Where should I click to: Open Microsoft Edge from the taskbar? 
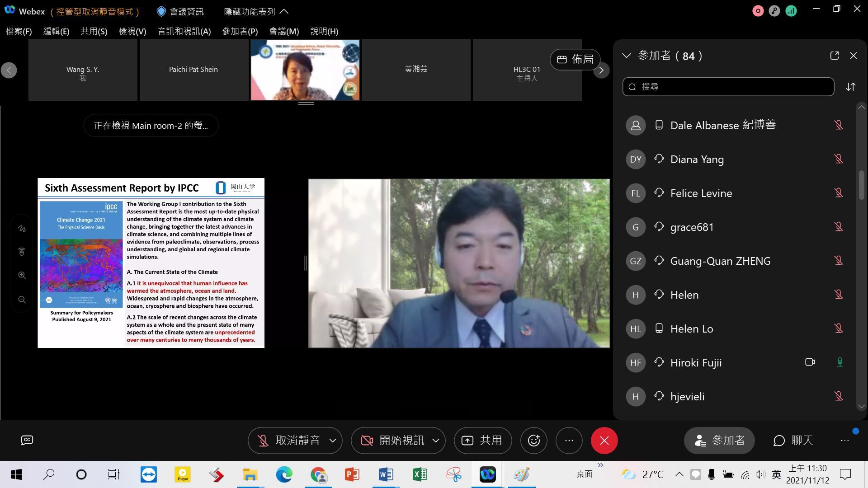(x=284, y=474)
